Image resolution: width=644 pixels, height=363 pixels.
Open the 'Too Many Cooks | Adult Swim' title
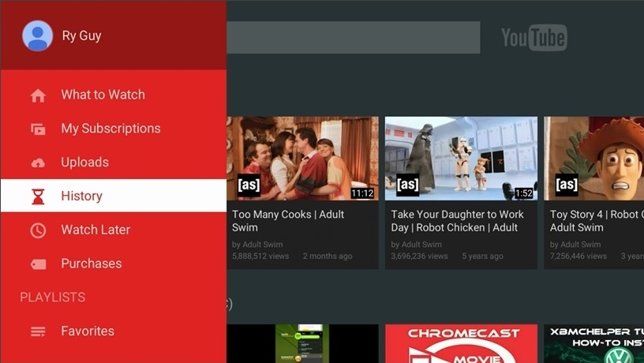tap(288, 221)
